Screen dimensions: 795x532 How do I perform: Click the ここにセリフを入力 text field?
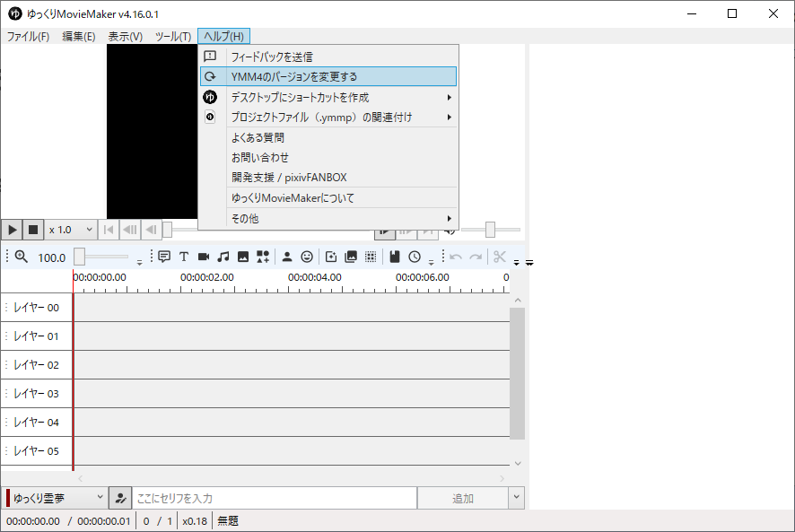point(275,498)
